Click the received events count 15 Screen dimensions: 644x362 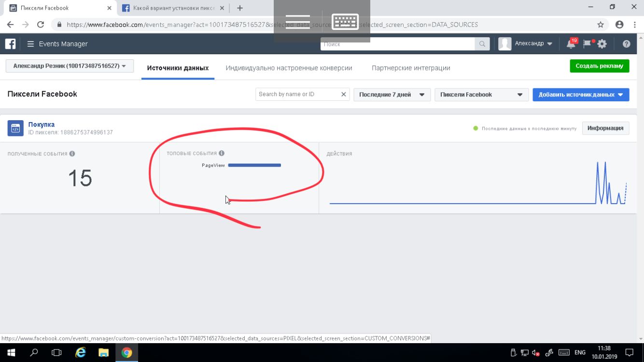pyautogui.click(x=80, y=179)
